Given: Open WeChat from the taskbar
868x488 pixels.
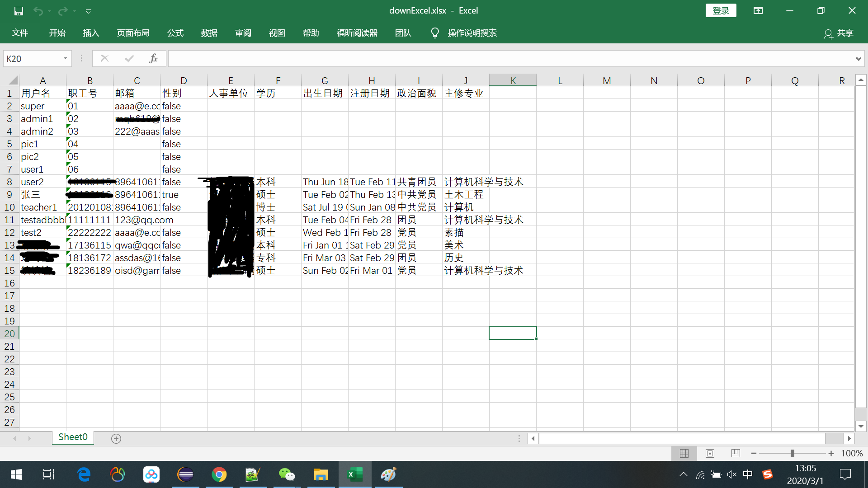Looking at the screenshot, I should coord(287,474).
